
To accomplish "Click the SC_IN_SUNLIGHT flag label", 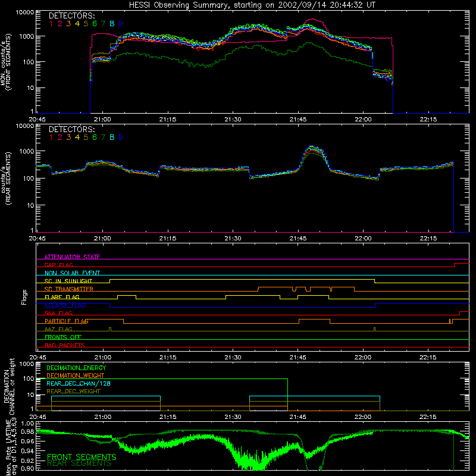I will (x=68, y=281).
